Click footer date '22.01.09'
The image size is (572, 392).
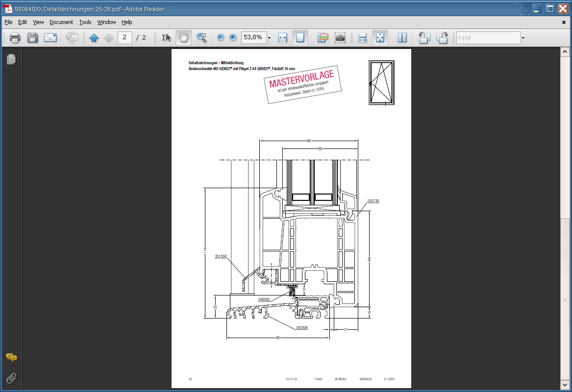click(292, 379)
